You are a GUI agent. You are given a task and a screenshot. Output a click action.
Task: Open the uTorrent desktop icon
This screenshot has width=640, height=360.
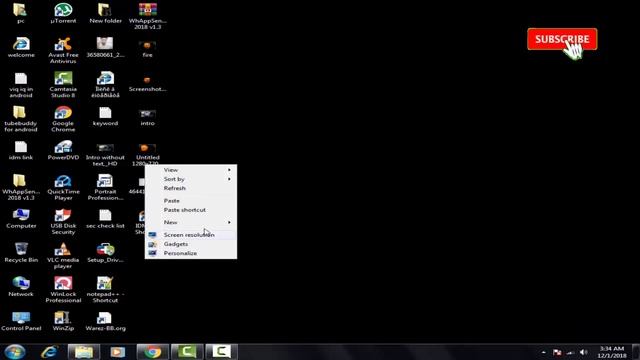[63, 13]
